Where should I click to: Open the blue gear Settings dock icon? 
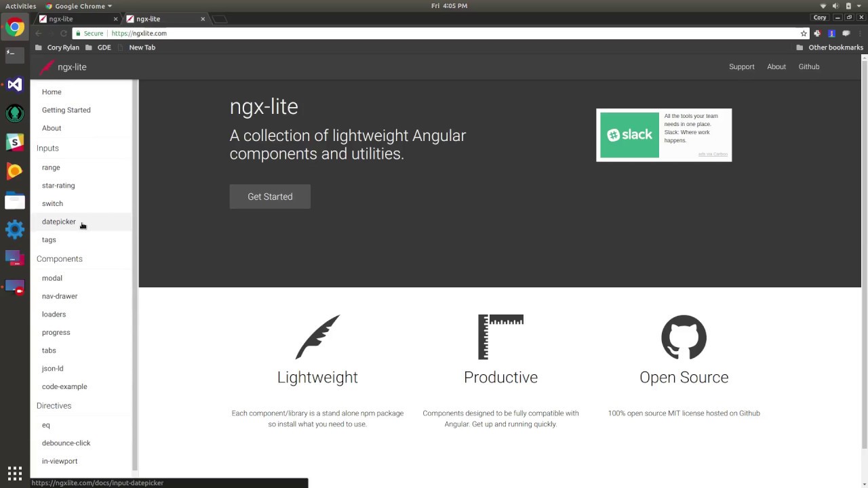(15, 230)
